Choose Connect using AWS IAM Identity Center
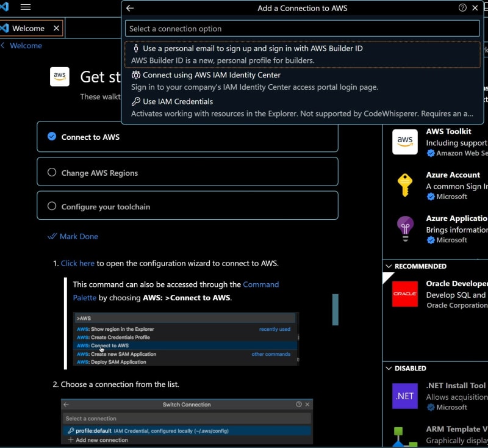Image resolution: width=488 pixels, height=448 pixels. 302,81
